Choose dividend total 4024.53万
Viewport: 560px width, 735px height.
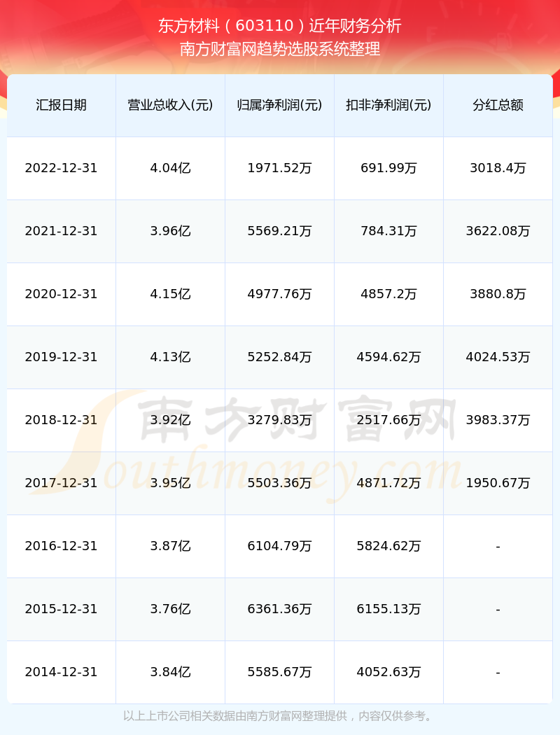click(x=498, y=357)
